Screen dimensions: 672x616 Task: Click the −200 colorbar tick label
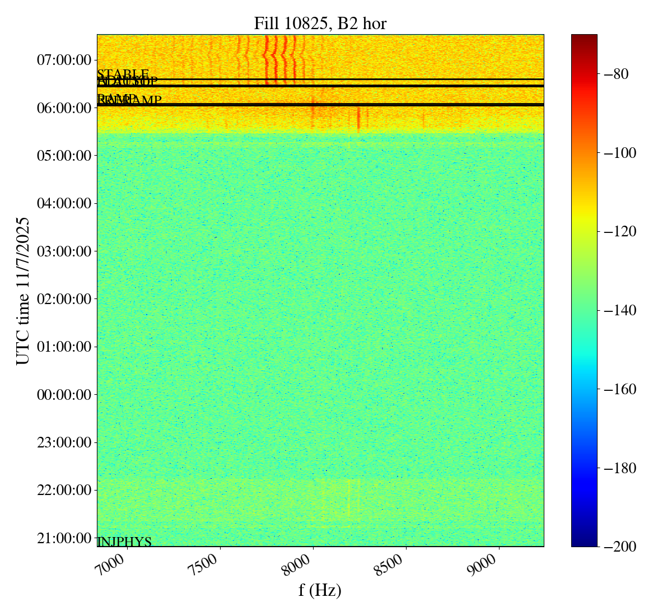(x=622, y=547)
